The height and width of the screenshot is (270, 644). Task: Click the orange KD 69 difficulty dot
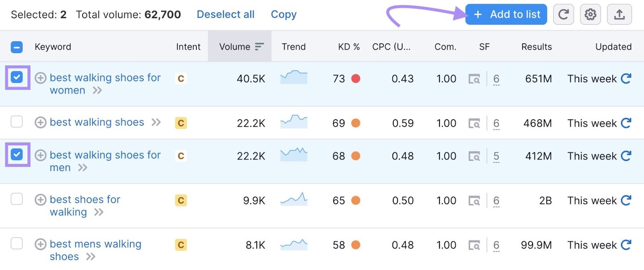tap(355, 123)
